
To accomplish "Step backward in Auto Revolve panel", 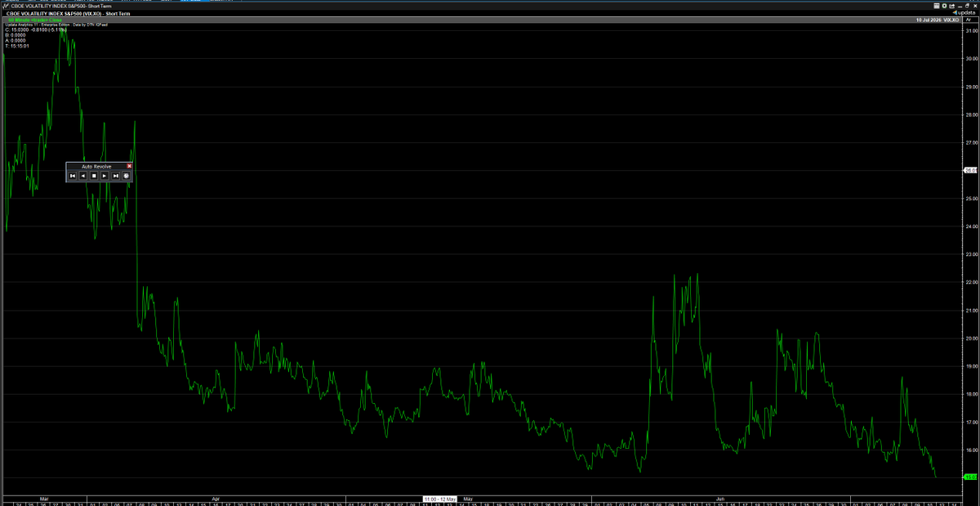I will [83, 176].
